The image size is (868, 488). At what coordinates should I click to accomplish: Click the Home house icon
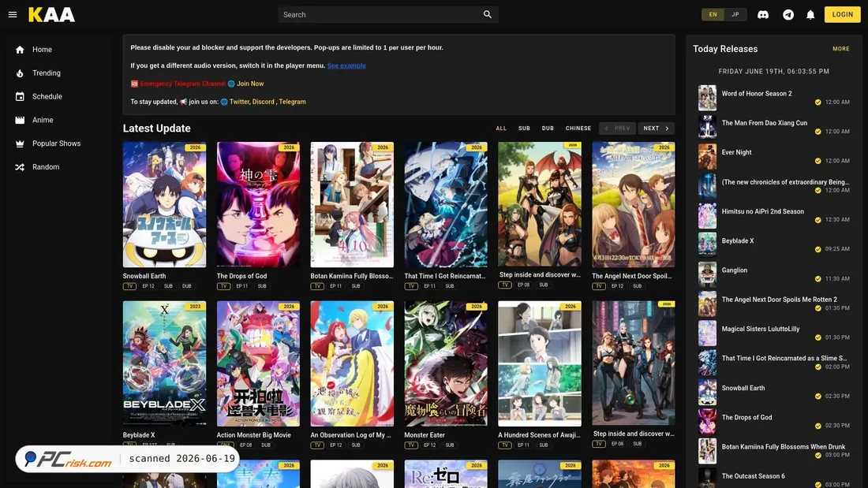[x=20, y=50]
